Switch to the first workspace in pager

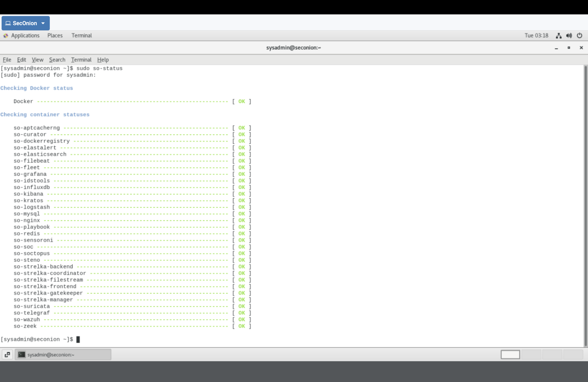pyautogui.click(x=510, y=355)
